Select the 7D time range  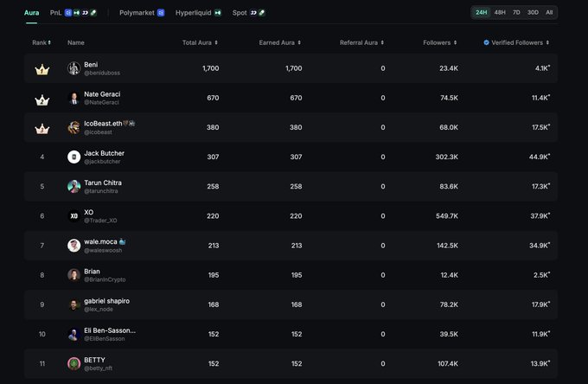tap(516, 12)
